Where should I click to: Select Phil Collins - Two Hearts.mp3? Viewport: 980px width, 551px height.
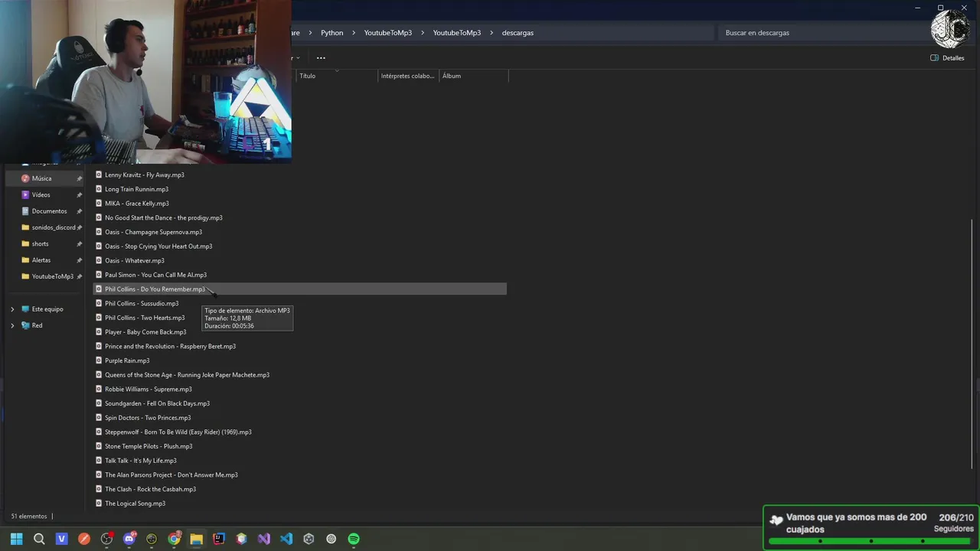click(145, 318)
